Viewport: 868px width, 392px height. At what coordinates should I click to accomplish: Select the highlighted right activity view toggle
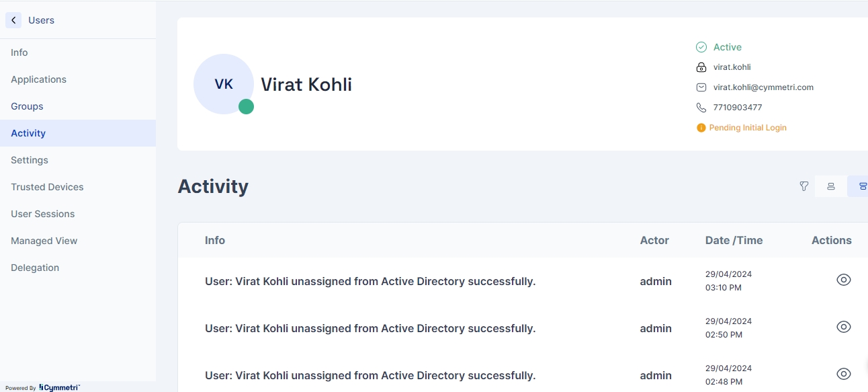(x=861, y=186)
